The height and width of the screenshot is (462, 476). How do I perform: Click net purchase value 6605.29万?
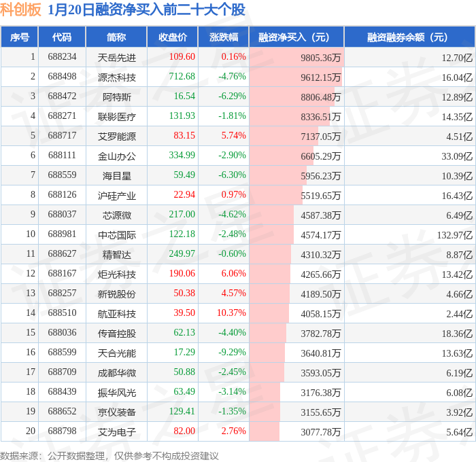click(320, 156)
